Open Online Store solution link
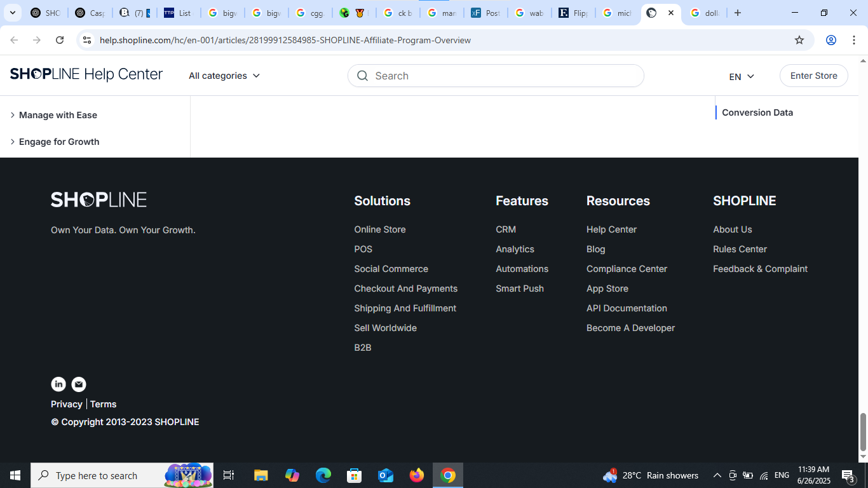 [380, 229]
